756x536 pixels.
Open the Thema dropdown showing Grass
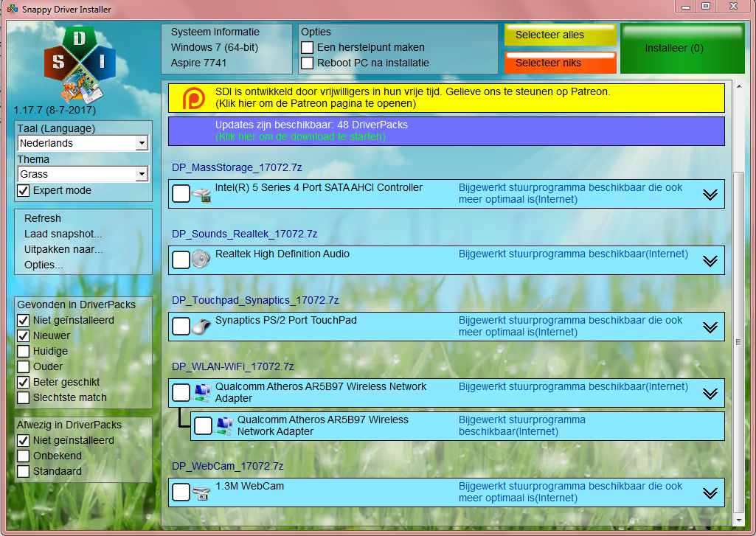click(83, 174)
